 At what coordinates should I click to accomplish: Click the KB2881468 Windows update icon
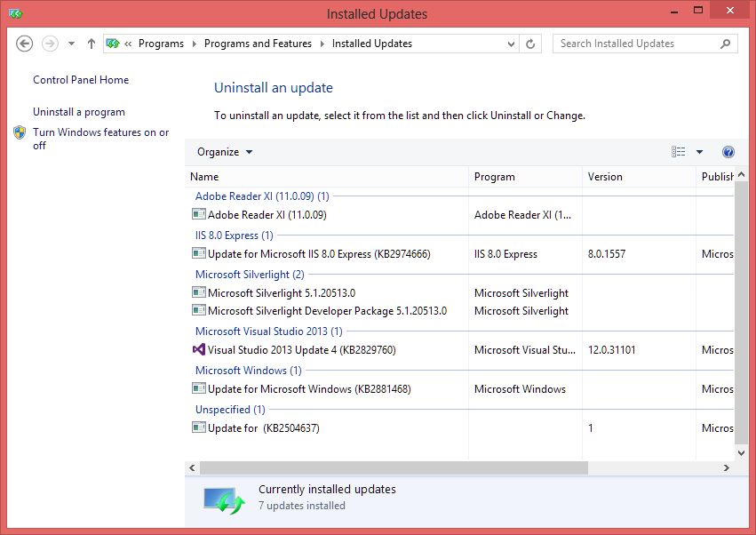click(x=198, y=388)
